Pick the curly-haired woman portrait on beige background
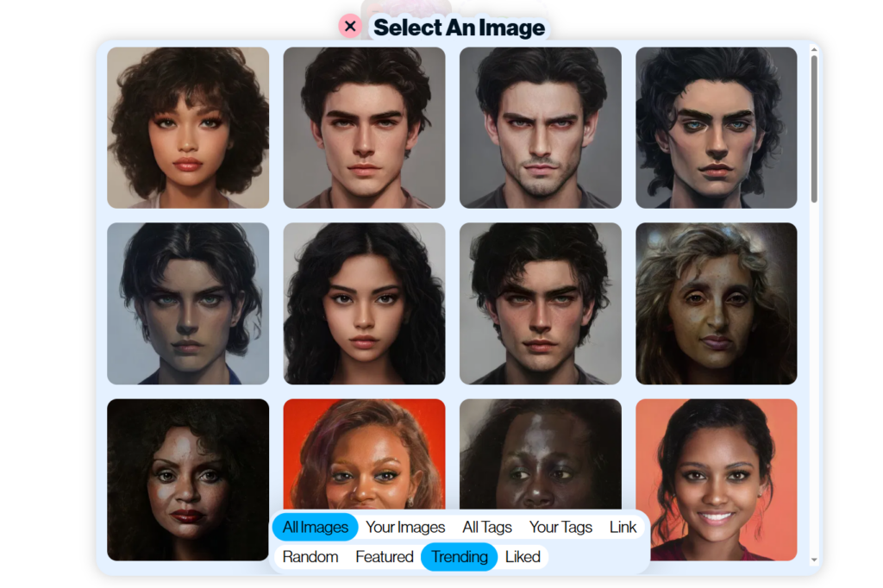This screenshot has height=588, width=883. tap(188, 128)
